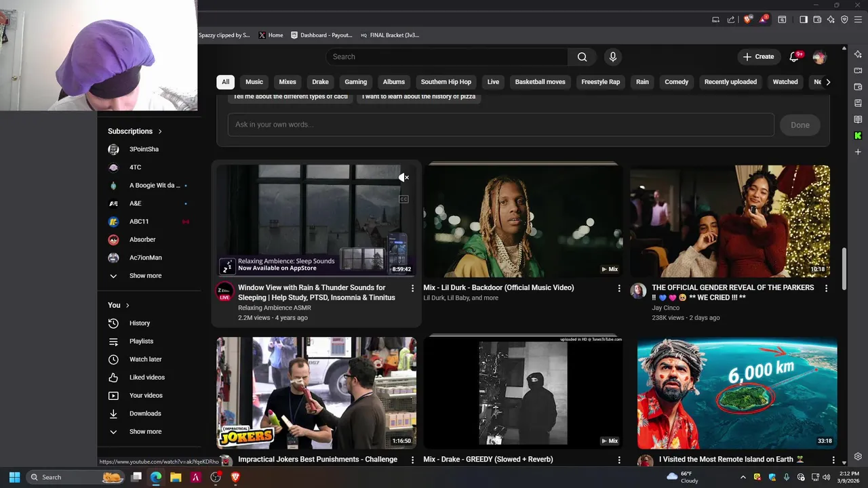This screenshot has width=868, height=488.
Task: Click 'I want to learn about pizza' suggestion
Action: (419, 97)
